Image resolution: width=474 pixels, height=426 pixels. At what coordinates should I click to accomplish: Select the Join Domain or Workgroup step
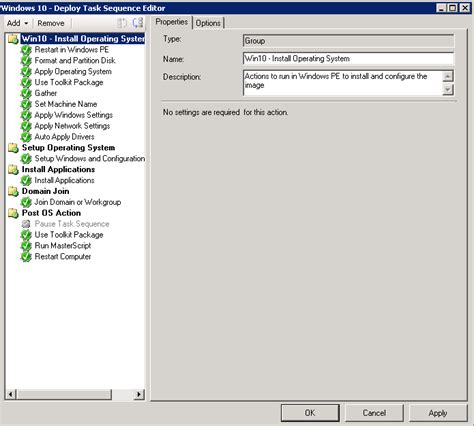click(78, 202)
